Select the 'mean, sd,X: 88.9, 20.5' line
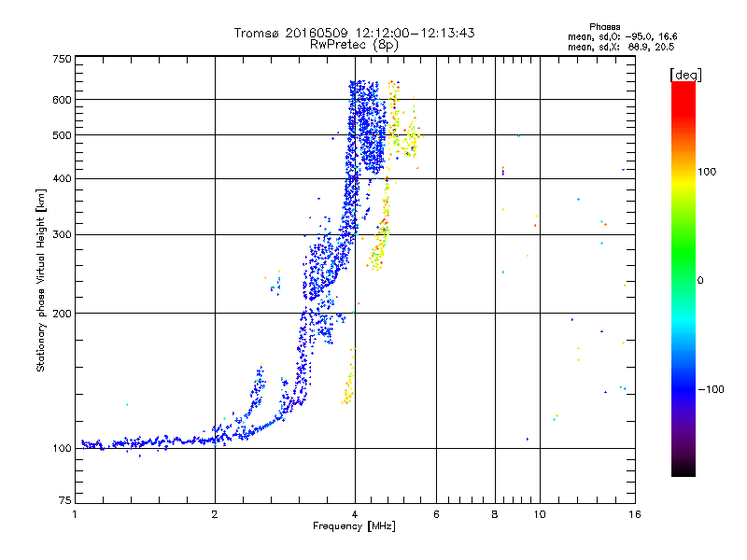The width and height of the screenshot is (747, 560). click(x=621, y=47)
